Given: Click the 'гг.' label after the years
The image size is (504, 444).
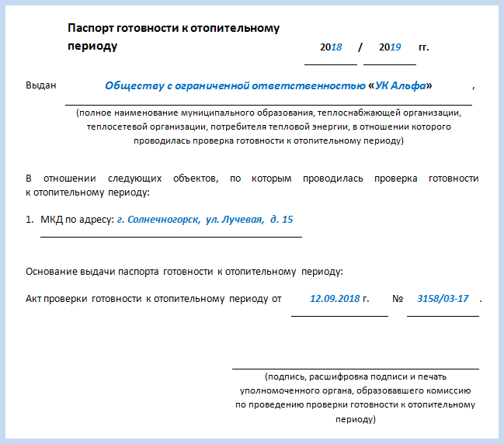Looking at the screenshot, I should [423, 47].
